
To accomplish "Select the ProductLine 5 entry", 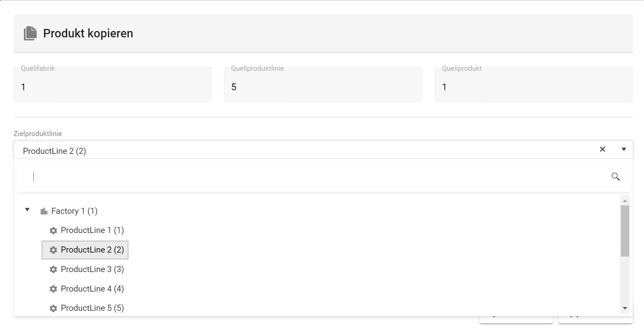I will 92,308.
